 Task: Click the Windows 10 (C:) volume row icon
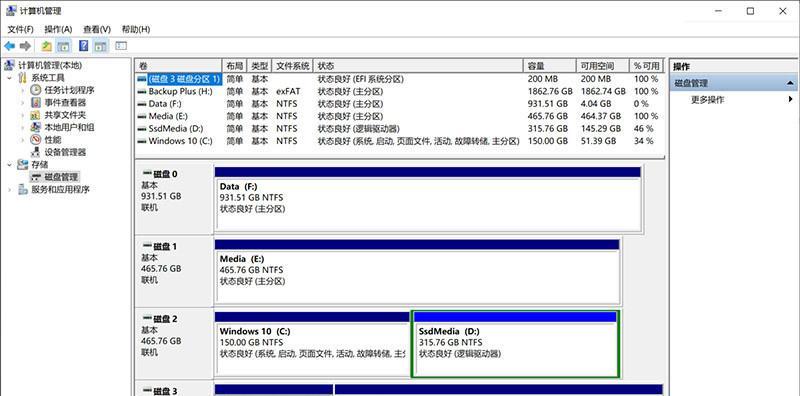(141, 141)
